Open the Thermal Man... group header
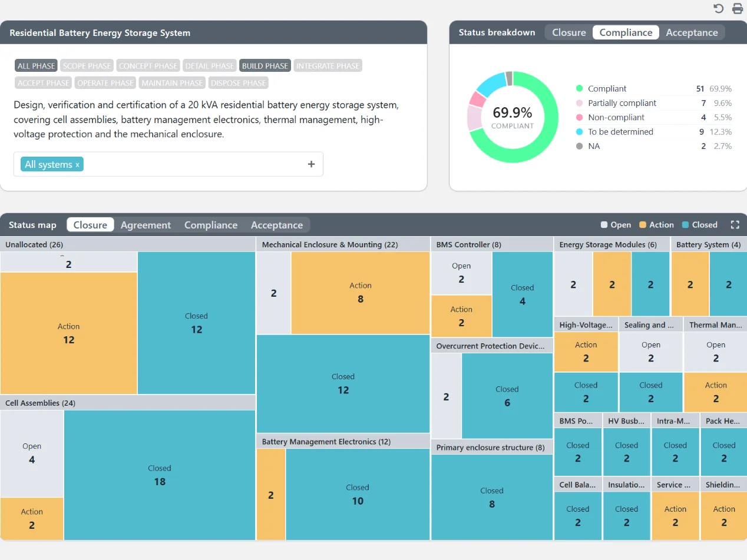Image resolution: width=747 pixels, height=560 pixels. coord(716,324)
